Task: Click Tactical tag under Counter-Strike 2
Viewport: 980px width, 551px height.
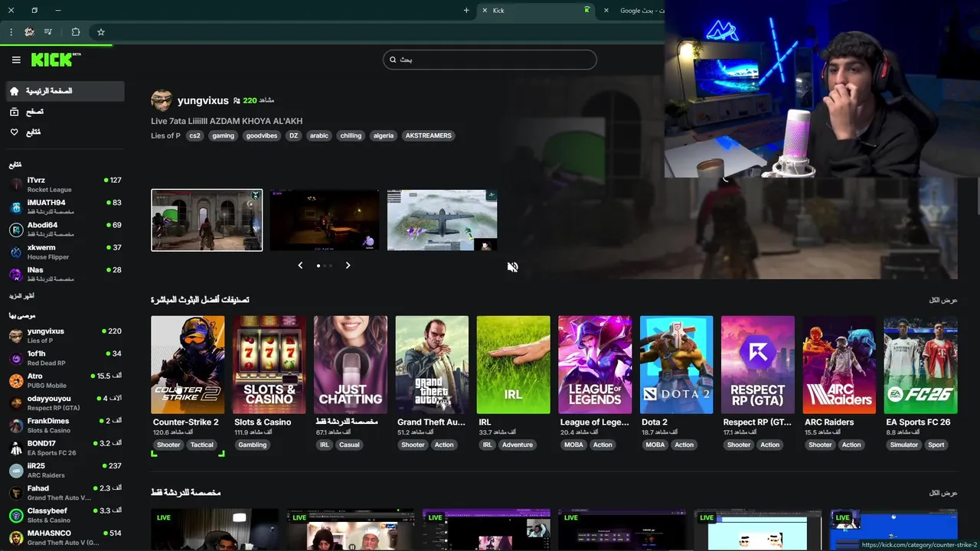Action: pyautogui.click(x=202, y=445)
